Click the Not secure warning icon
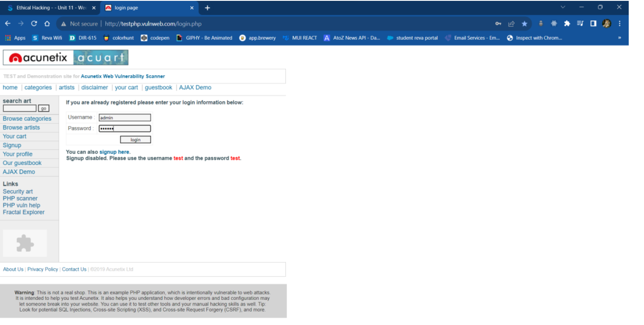 coord(64,24)
